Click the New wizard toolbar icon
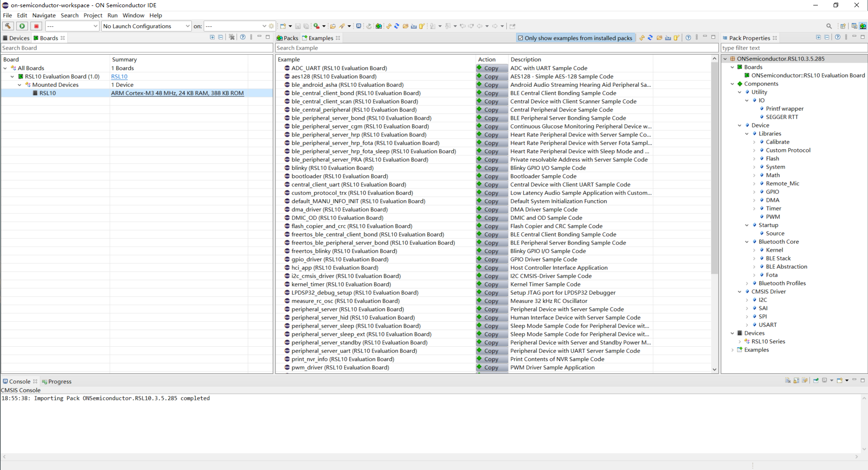 click(x=283, y=26)
